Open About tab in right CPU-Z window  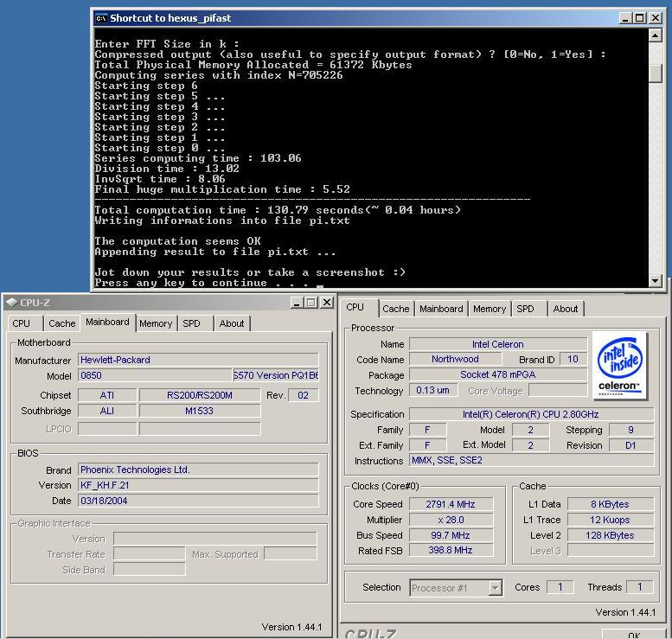pyautogui.click(x=566, y=309)
